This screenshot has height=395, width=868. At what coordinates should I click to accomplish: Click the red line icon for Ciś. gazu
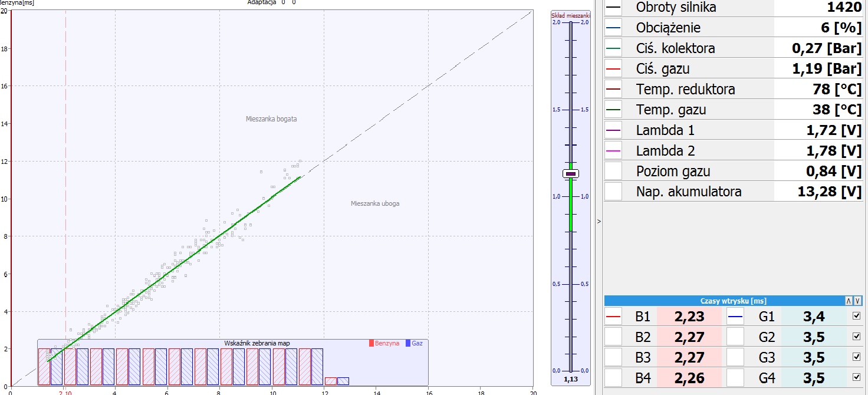tap(613, 69)
